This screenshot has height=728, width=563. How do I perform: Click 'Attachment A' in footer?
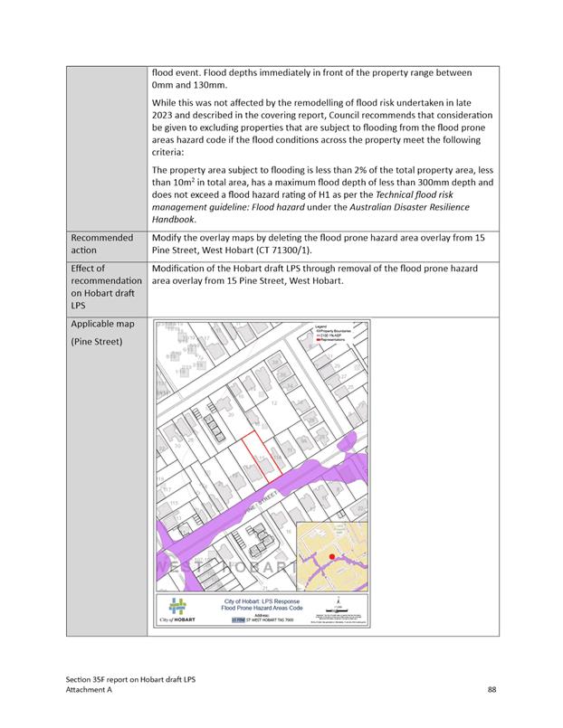point(89,690)
